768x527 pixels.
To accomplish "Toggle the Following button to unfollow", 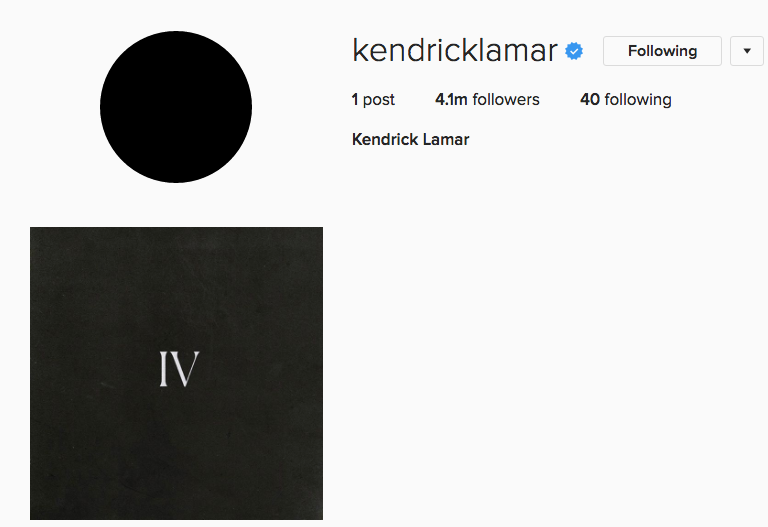I will [662, 51].
